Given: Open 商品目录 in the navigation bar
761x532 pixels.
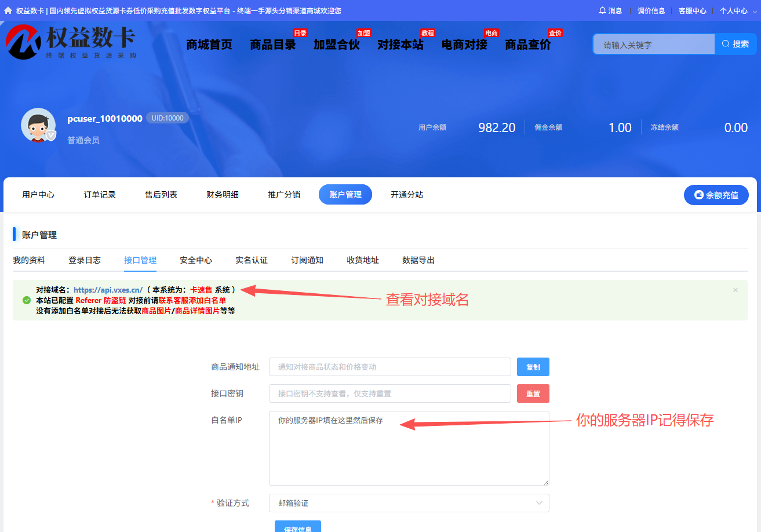Looking at the screenshot, I should click(x=273, y=44).
